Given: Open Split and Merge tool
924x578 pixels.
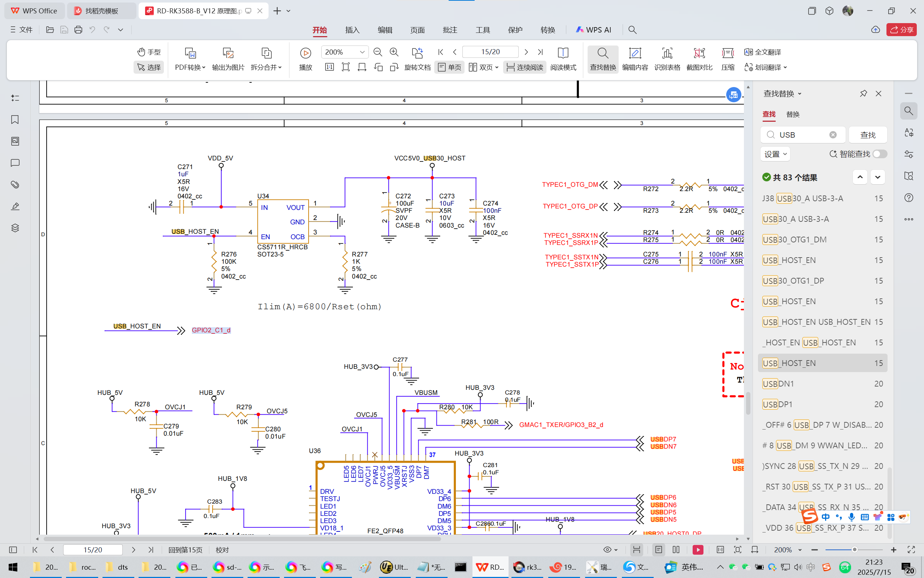Looking at the screenshot, I should (x=266, y=59).
